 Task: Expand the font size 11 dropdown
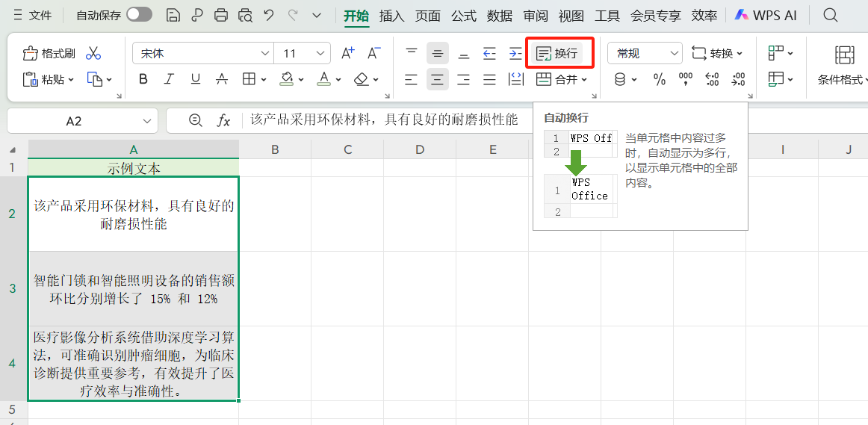321,53
